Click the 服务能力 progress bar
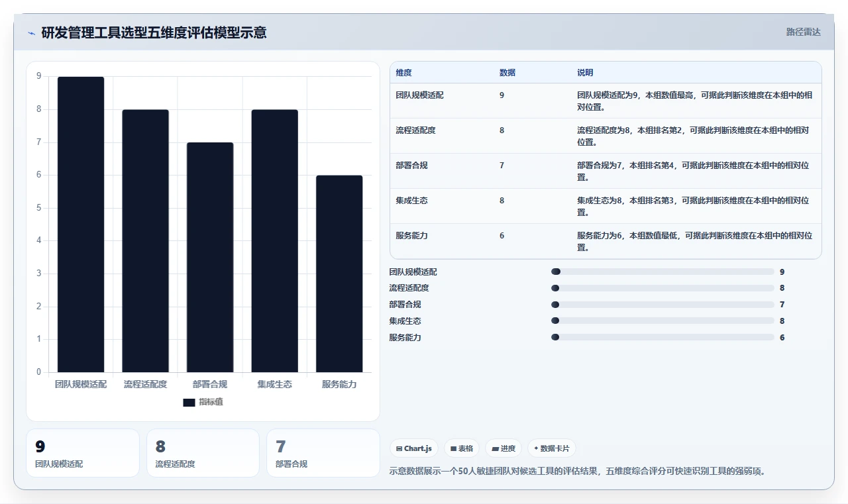848x504 pixels. 662,337
